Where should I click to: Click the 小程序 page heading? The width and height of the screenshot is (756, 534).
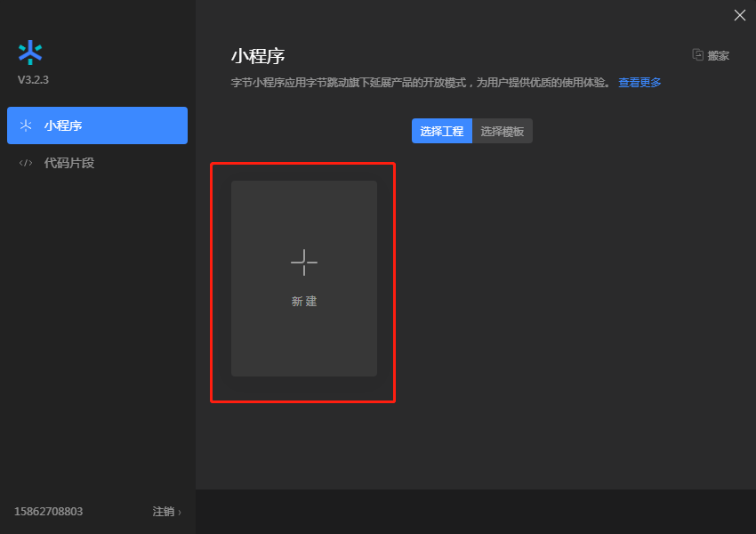tap(258, 56)
